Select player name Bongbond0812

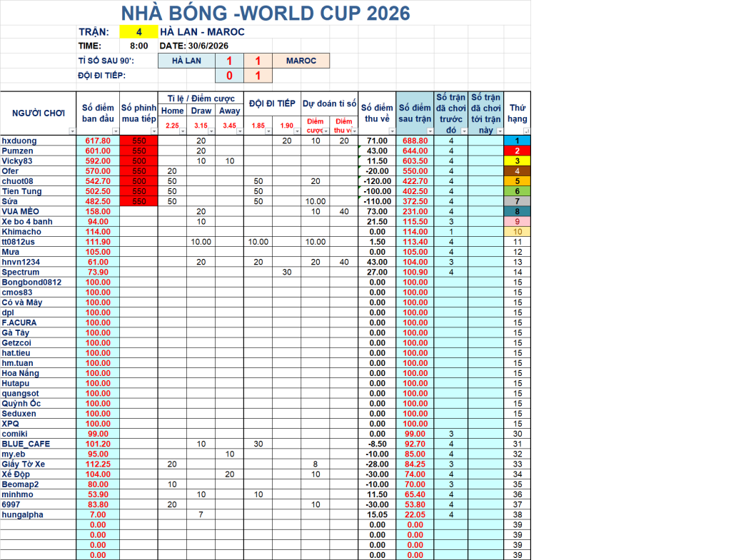point(31,282)
